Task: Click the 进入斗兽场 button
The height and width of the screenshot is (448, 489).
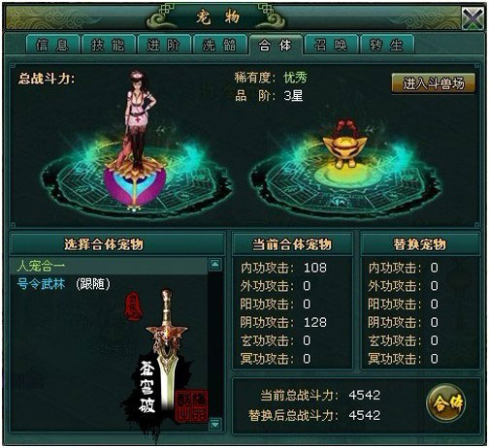Action: point(434,83)
